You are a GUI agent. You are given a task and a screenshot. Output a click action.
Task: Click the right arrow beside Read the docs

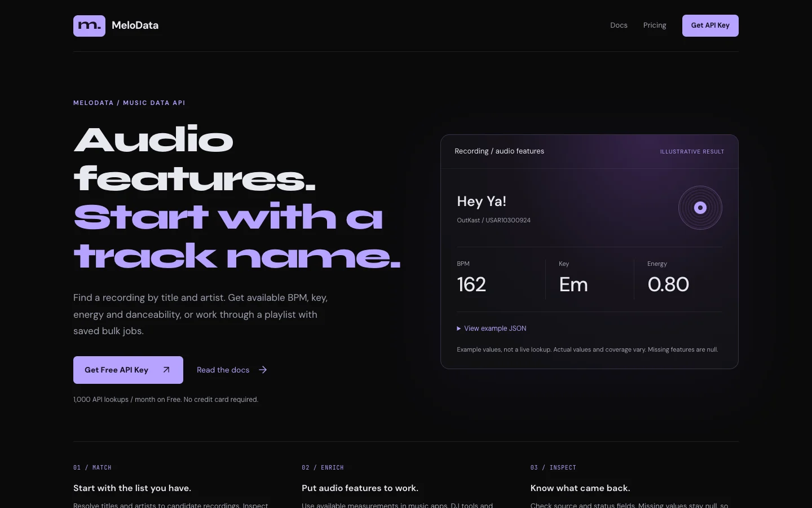tap(263, 370)
